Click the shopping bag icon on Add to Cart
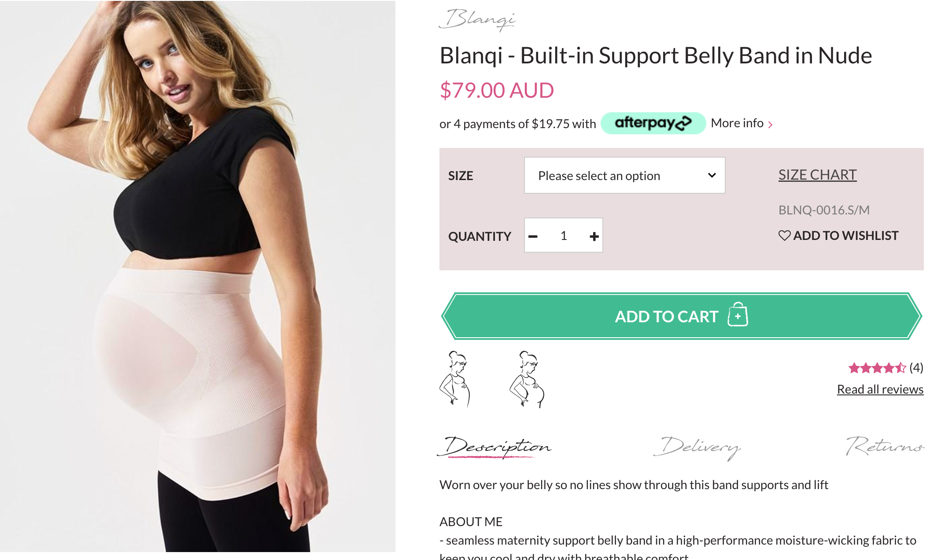Viewport: 952px width, 560px height. (x=738, y=315)
